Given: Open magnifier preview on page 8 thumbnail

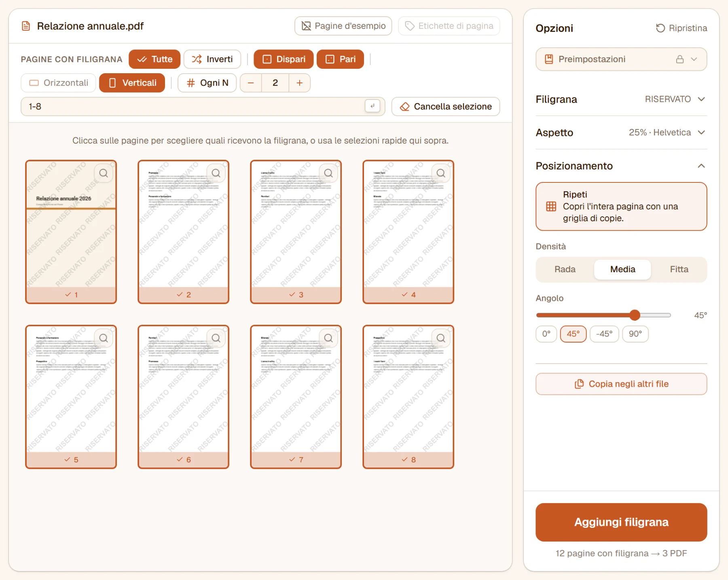Looking at the screenshot, I should [x=441, y=338].
